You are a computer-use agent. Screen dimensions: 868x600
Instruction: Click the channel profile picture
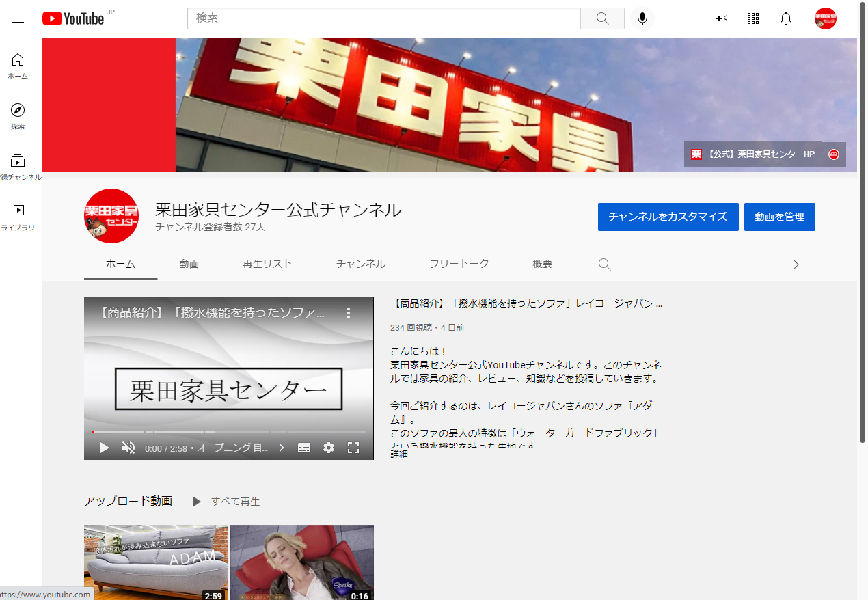[111, 216]
